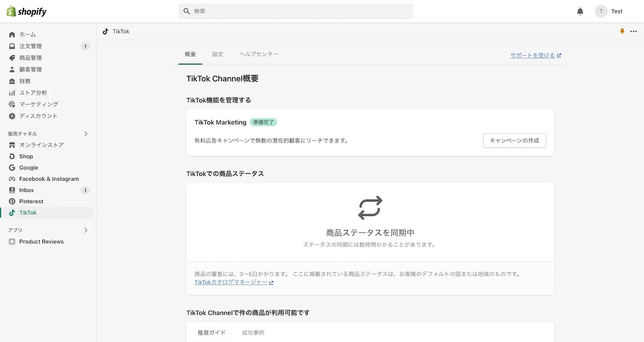Select the Google channel icon
This screenshot has height=342, width=644.
[12, 168]
